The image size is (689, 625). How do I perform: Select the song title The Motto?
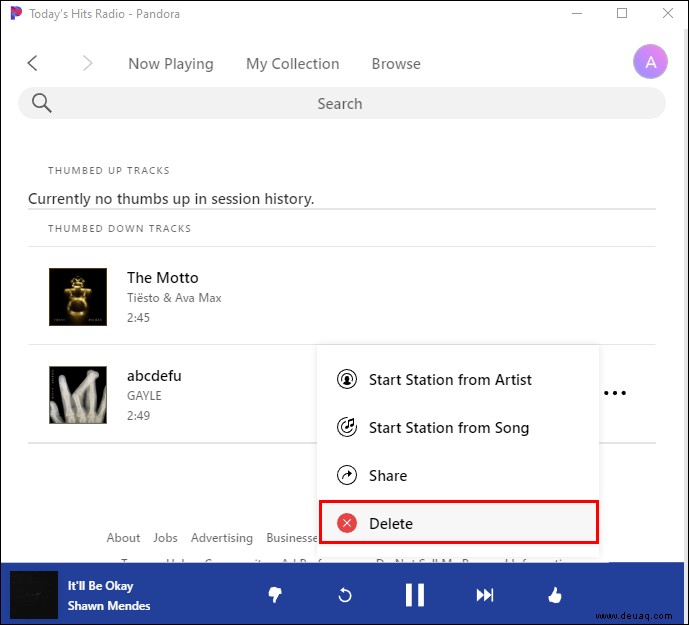click(x=163, y=278)
